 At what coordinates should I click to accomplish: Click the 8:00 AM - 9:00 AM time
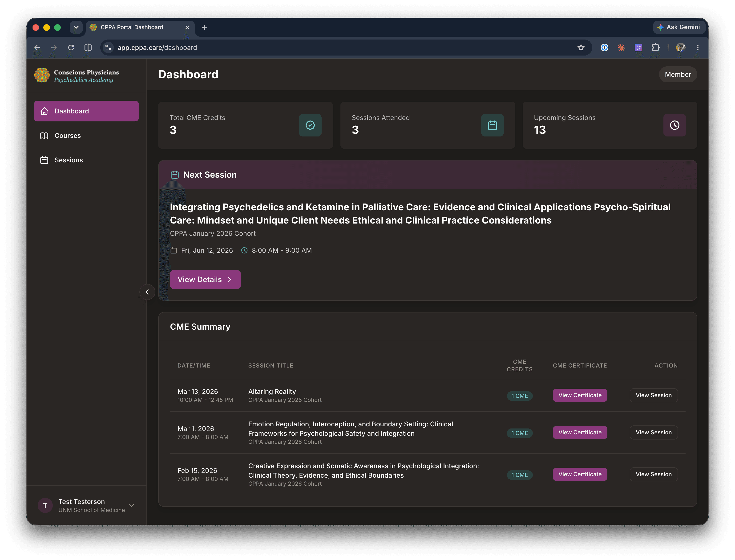[x=282, y=250]
